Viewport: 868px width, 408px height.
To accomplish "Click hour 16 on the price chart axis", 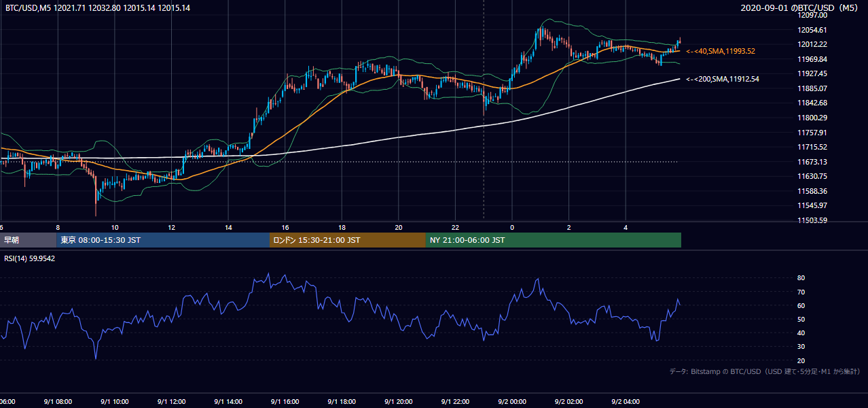I will point(285,227).
